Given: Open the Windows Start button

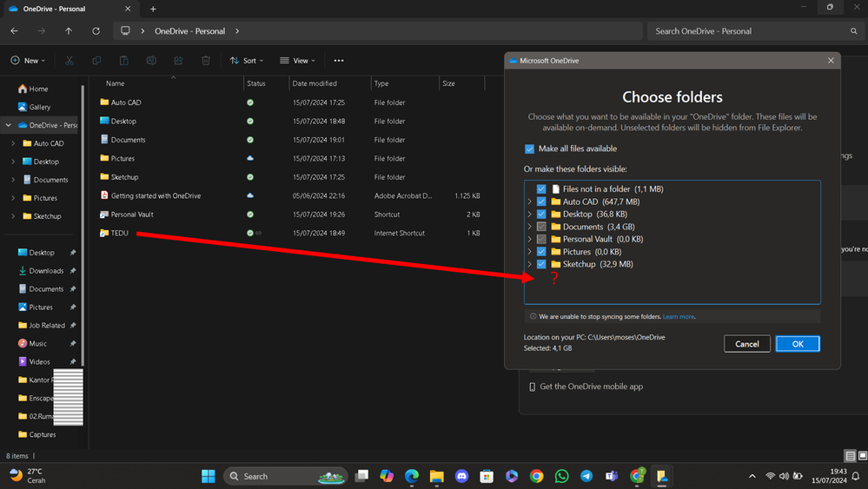Looking at the screenshot, I should pos(209,476).
